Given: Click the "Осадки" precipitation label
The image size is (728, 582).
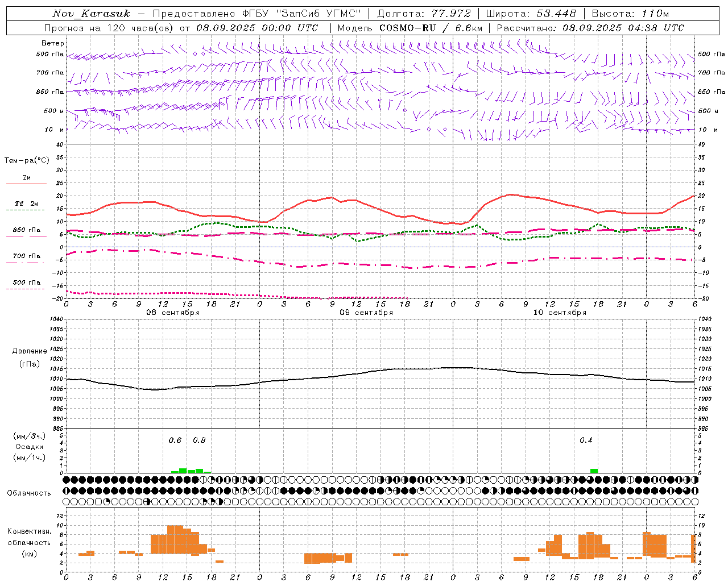Looking at the screenshot, I should click(x=30, y=447).
